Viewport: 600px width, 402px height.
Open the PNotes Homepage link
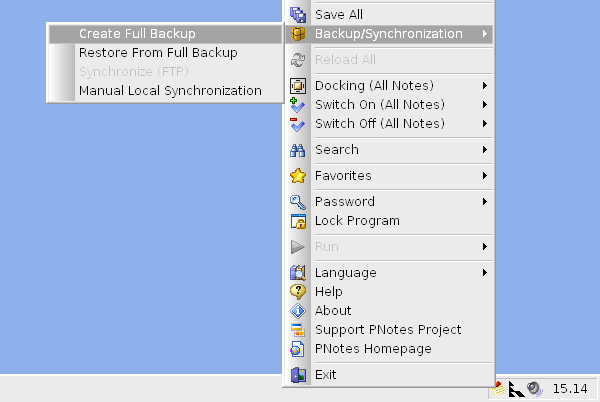click(x=373, y=349)
